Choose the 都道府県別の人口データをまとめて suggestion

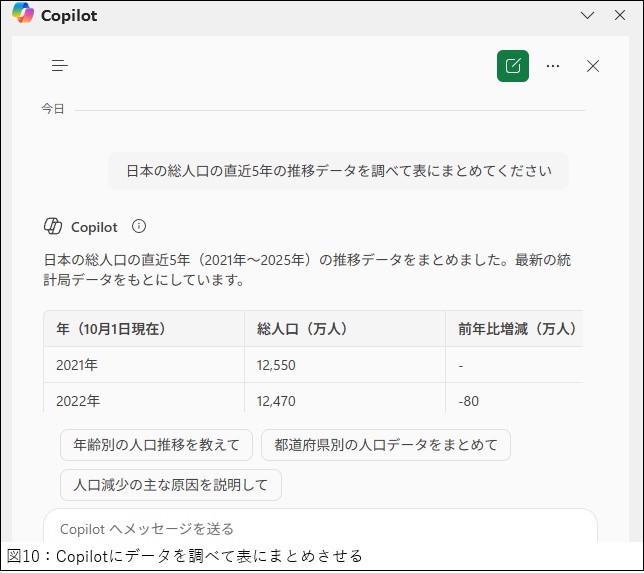click(385, 445)
